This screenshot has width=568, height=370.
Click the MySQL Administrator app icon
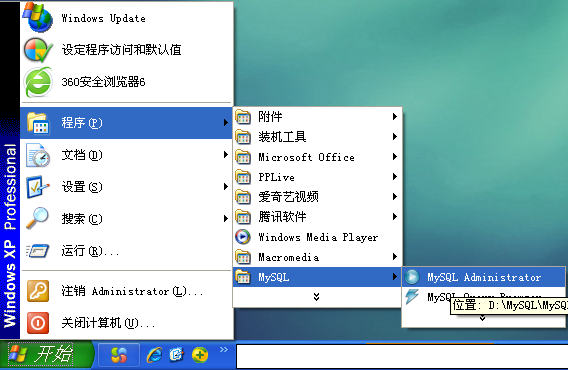[412, 277]
